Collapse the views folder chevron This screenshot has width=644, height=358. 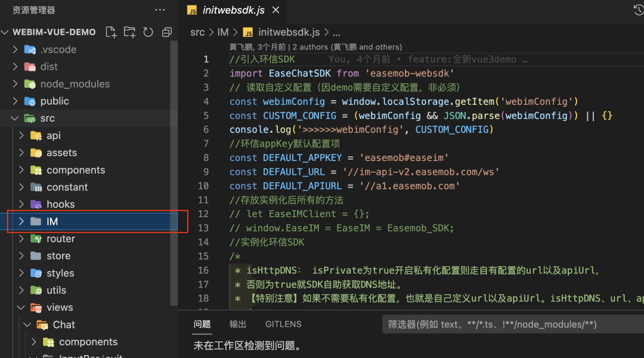[x=21, y=307]
